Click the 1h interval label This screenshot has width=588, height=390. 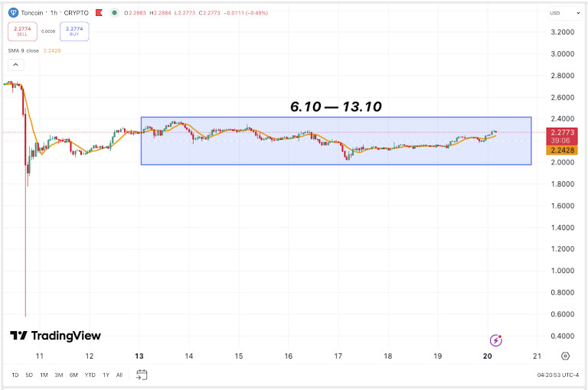point(54,13)
